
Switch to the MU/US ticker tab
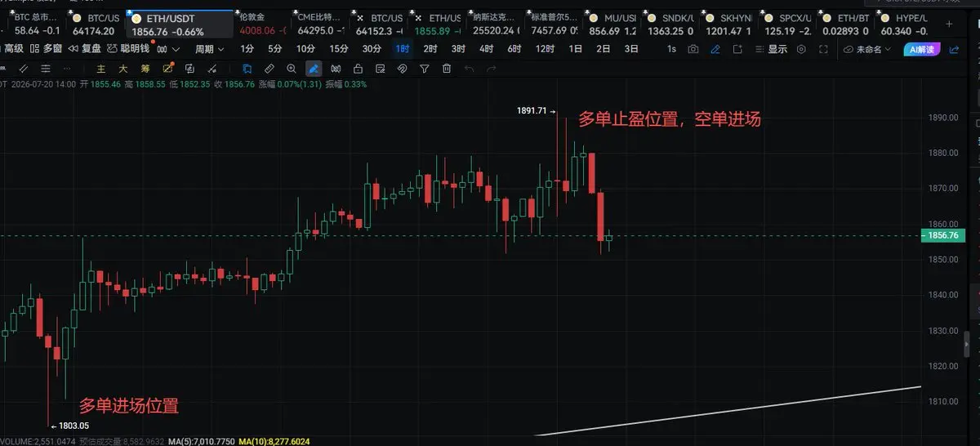[x=611, y=25]
